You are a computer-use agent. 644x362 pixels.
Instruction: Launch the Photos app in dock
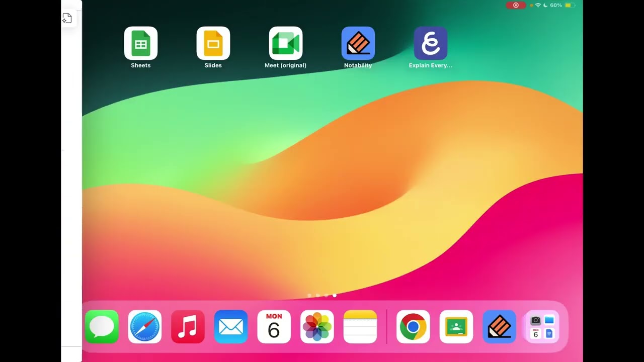coord(317,327)
